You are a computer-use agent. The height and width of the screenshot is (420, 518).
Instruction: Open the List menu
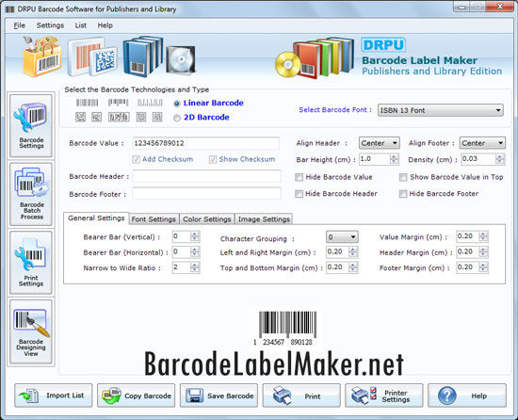[81, 25]
